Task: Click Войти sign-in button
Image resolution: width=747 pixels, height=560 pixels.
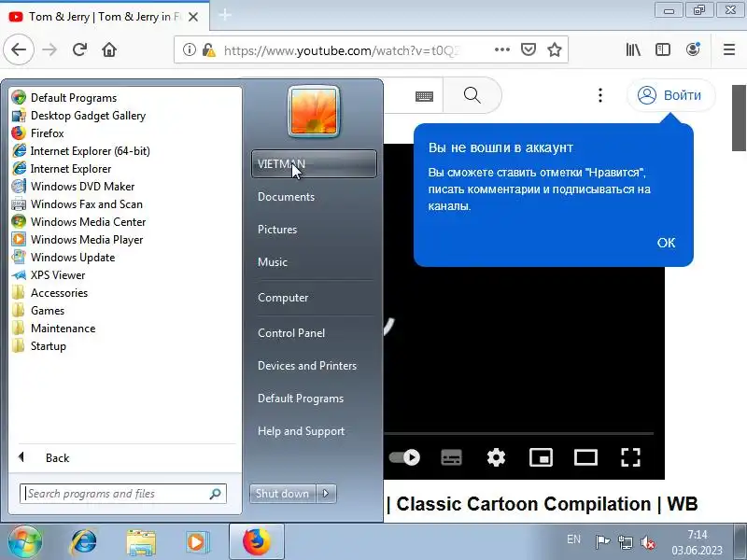Action: pos(670,95)
